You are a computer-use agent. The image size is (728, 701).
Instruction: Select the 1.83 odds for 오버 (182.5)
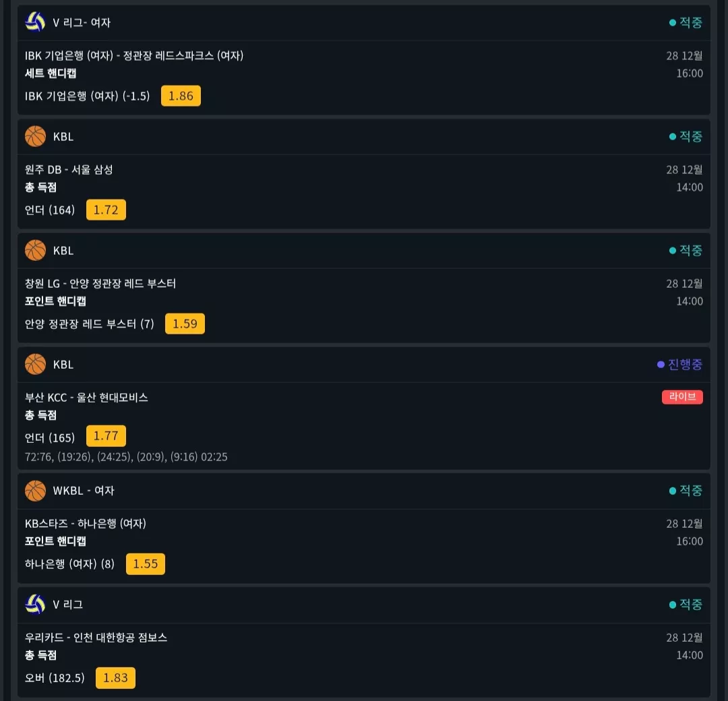point(115,678)
